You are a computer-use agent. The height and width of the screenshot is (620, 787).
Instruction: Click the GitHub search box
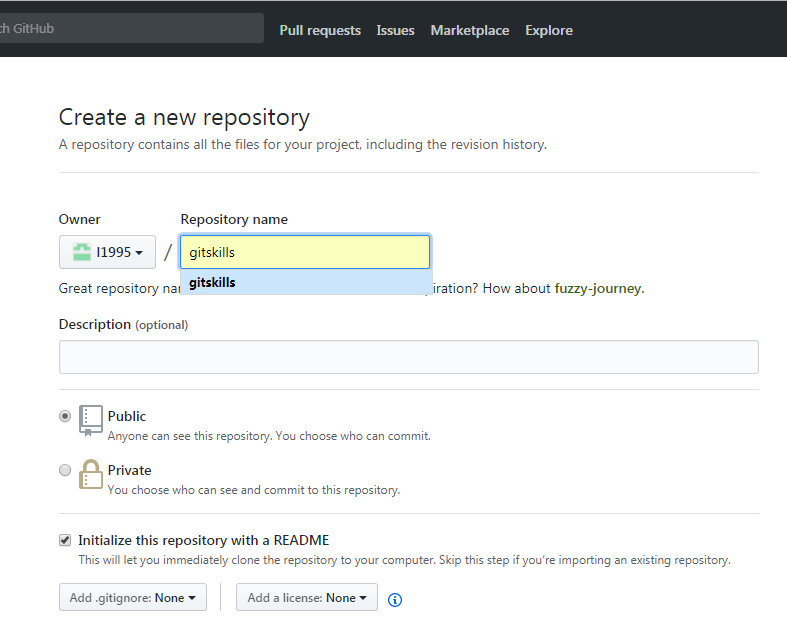tap(130, 28)
